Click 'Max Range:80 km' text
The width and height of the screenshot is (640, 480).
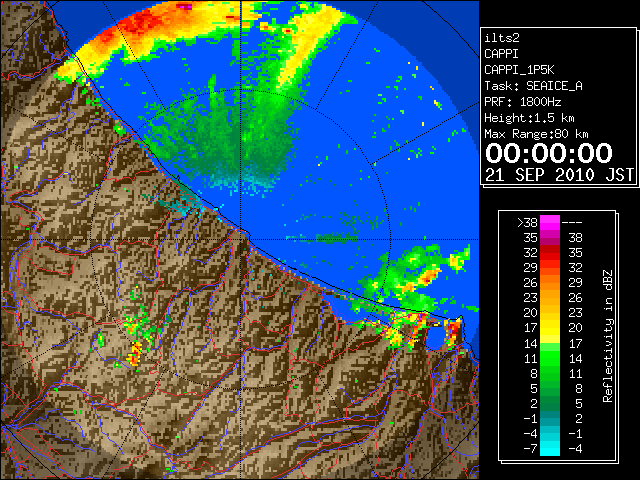point(536,134)
